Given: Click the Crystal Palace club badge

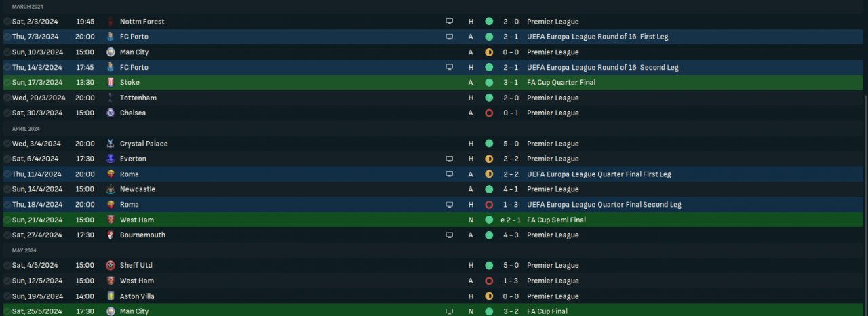Looking at the screenshot, I should [111, 144].
